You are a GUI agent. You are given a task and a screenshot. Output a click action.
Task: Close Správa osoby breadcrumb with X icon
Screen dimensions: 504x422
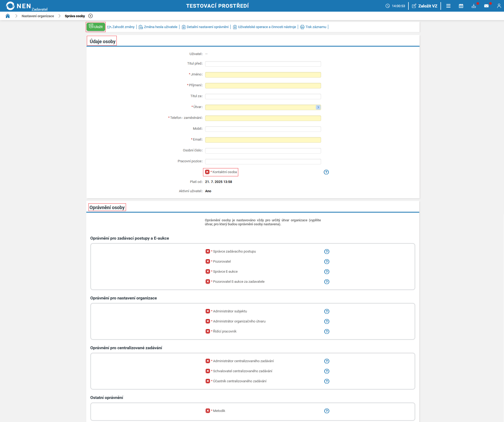[91, 16]
